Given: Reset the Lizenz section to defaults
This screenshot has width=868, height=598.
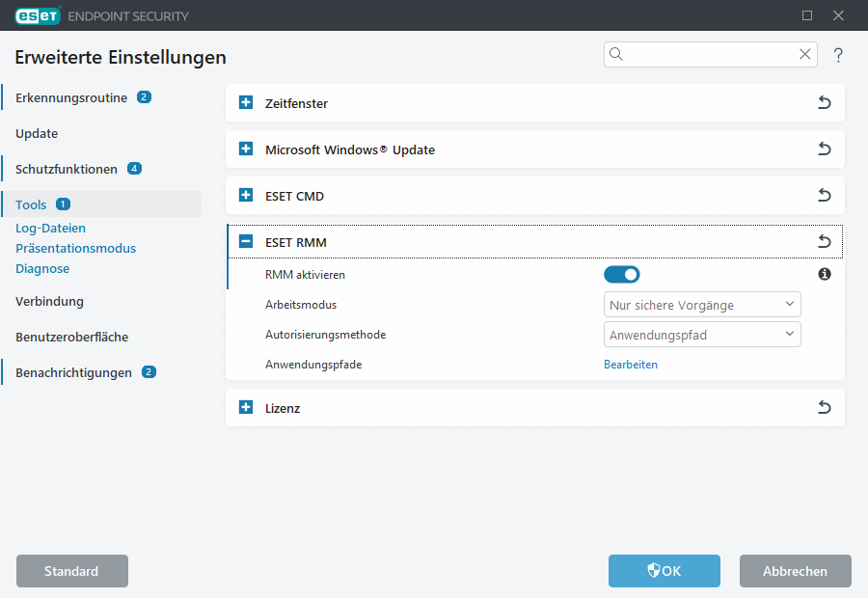Looking at the screenshot, I should pyautogui.click(x=825, y=407).
